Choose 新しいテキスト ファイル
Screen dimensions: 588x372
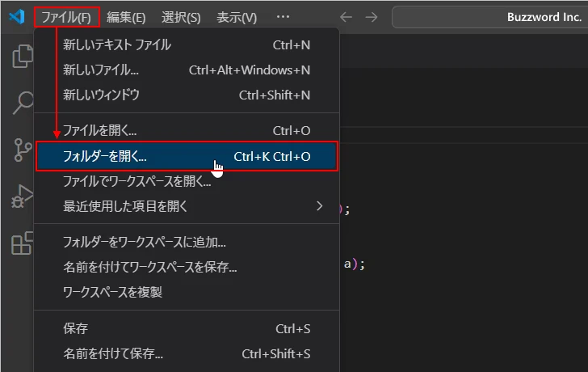[187, 45]
